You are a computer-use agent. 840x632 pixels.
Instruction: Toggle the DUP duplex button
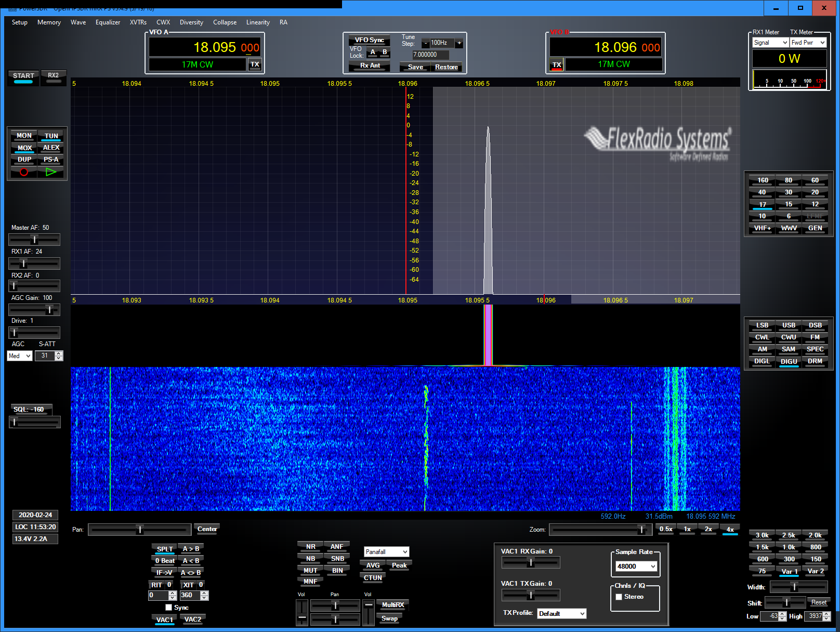click(24, 160)
